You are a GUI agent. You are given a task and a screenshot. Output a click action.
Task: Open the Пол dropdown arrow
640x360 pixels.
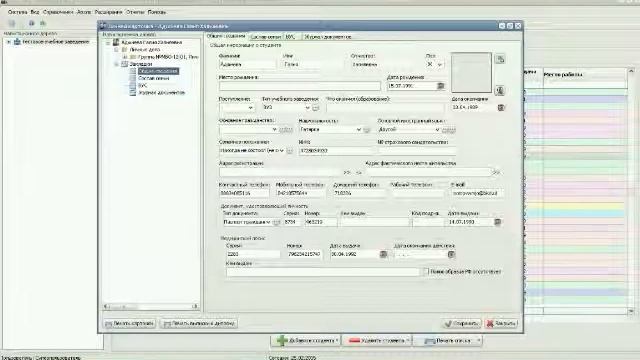440,64
